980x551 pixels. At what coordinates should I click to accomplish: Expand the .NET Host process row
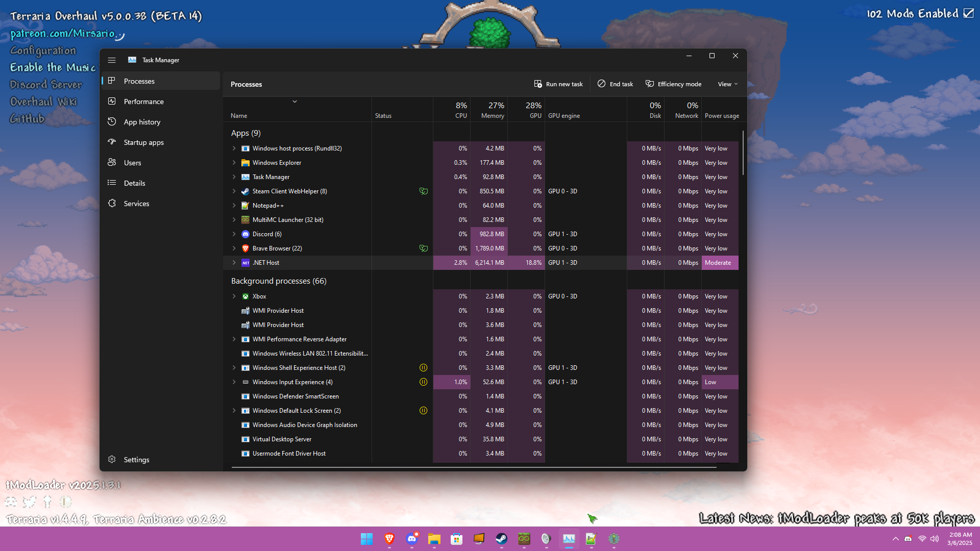click(x=234, y=263)
